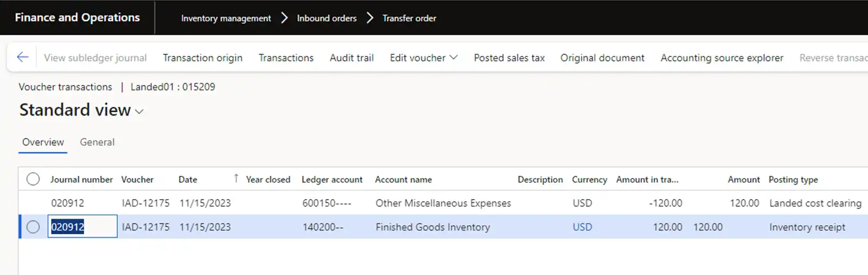Open the Edit voucher dropdown menu
Viewport: 868px width, 275px height.
coord(423,57)
